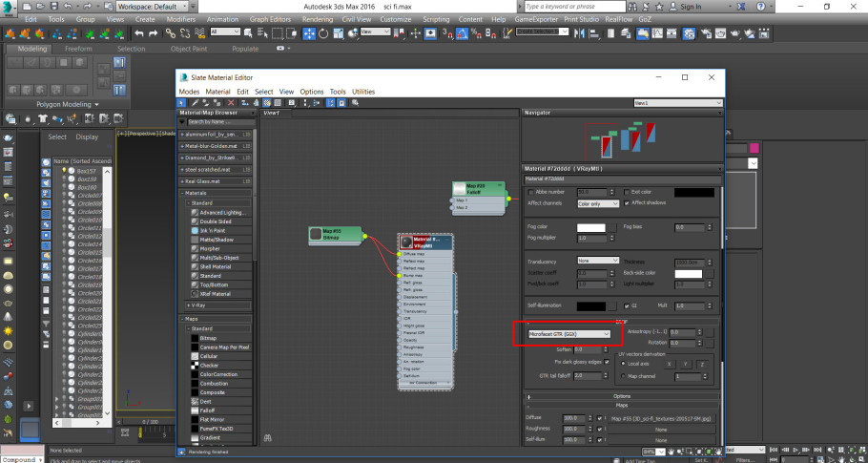The width and height of the screenshot is (868, 463).
Task: Delete selected node using red X icon
Action: 230,102
